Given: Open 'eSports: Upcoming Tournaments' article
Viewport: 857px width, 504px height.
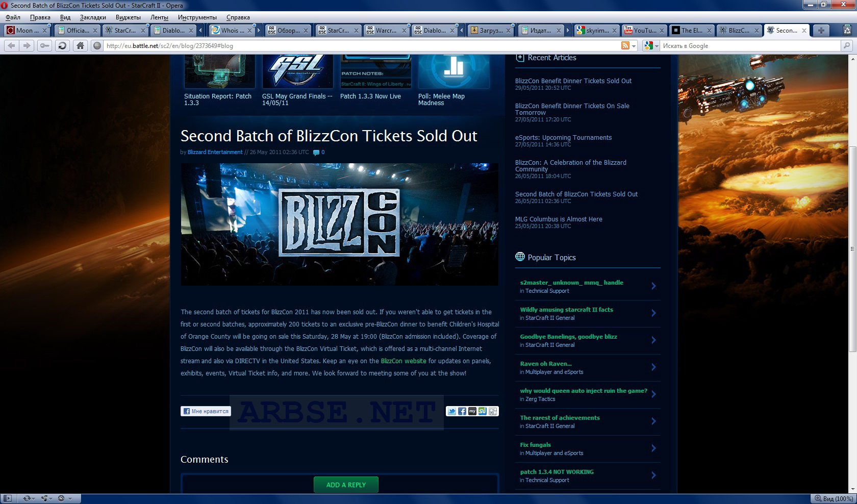Looking at the screenshot, I should 563,137.
